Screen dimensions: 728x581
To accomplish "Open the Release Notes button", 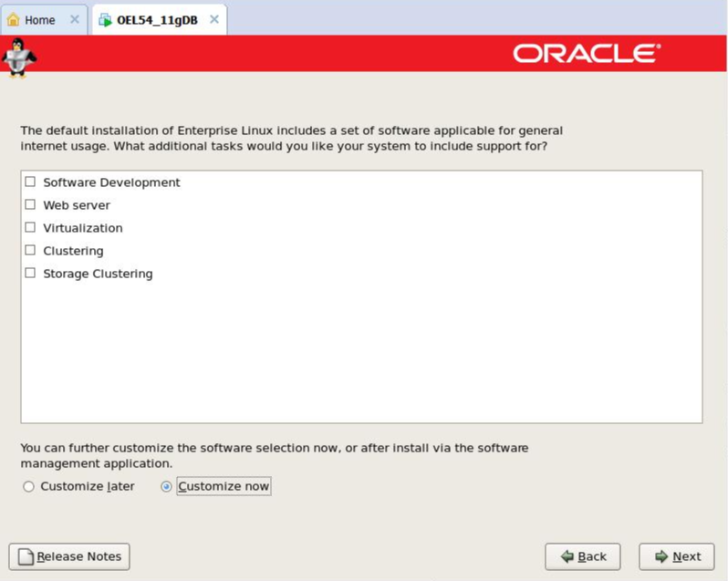I will (69, 556).
